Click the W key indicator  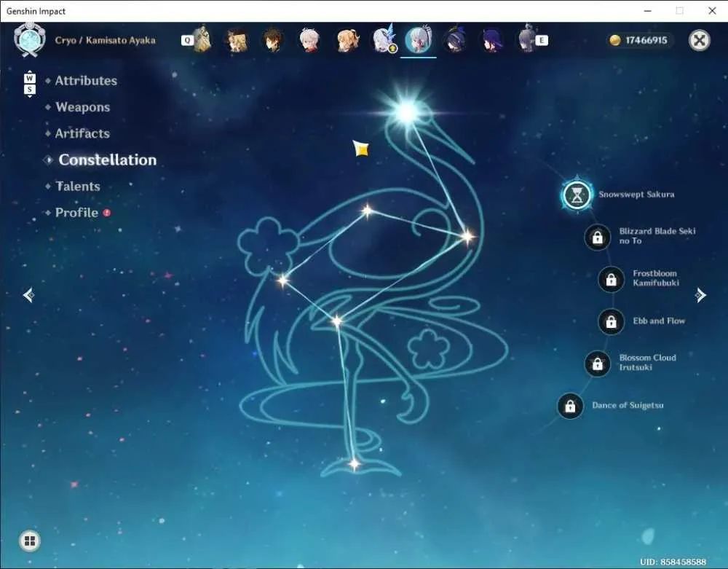point(29,77)
